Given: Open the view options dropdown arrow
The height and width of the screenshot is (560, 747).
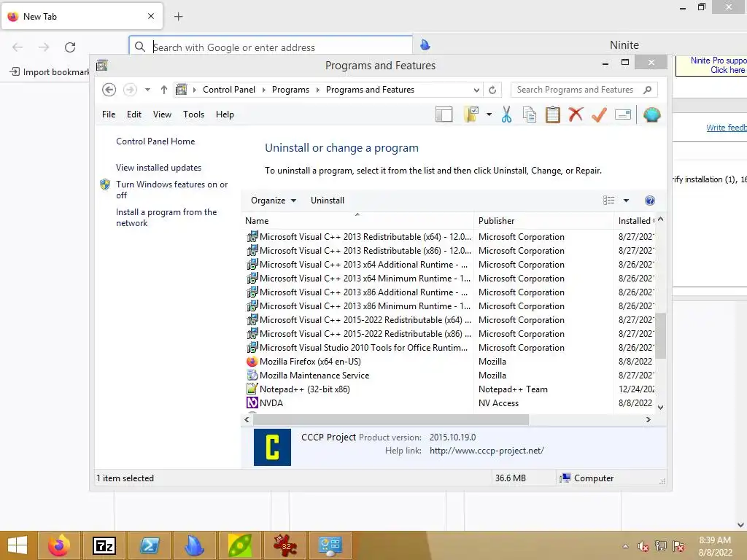Looking at the screenshot, I should (626, 201).
